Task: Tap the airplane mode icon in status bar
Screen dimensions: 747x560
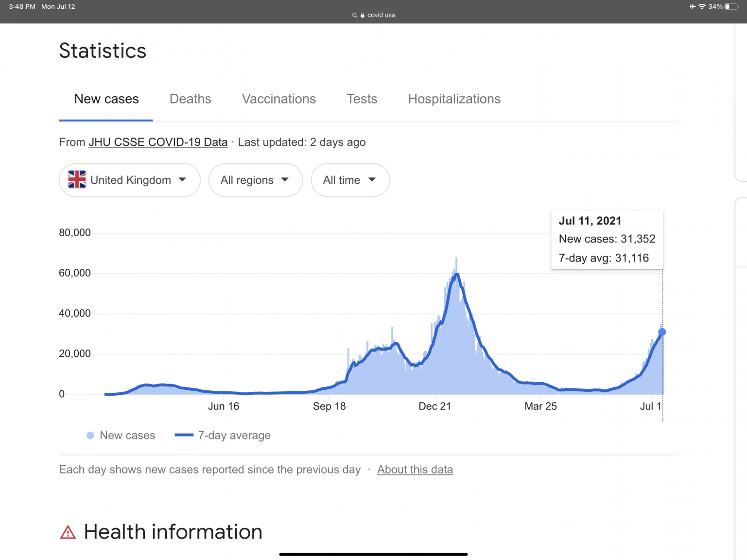Action: (693, 6)
